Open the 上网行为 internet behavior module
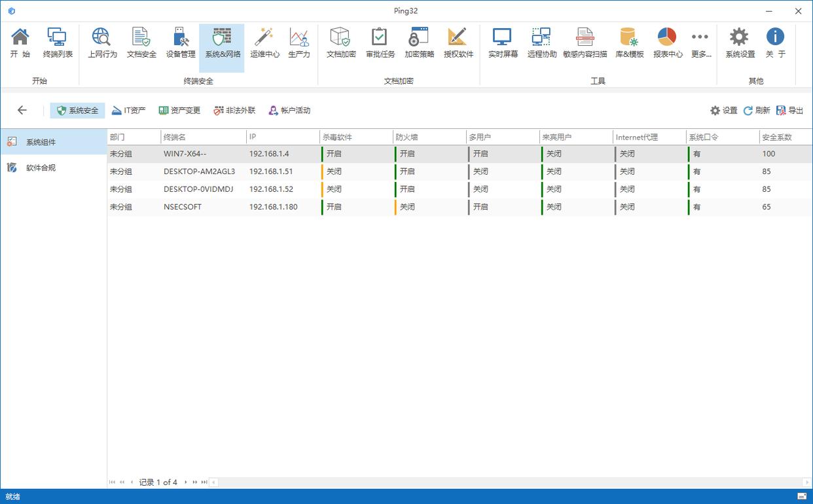The height and width of the screenshot is (504, 813). pyautogui.click(x=102, y=43)
